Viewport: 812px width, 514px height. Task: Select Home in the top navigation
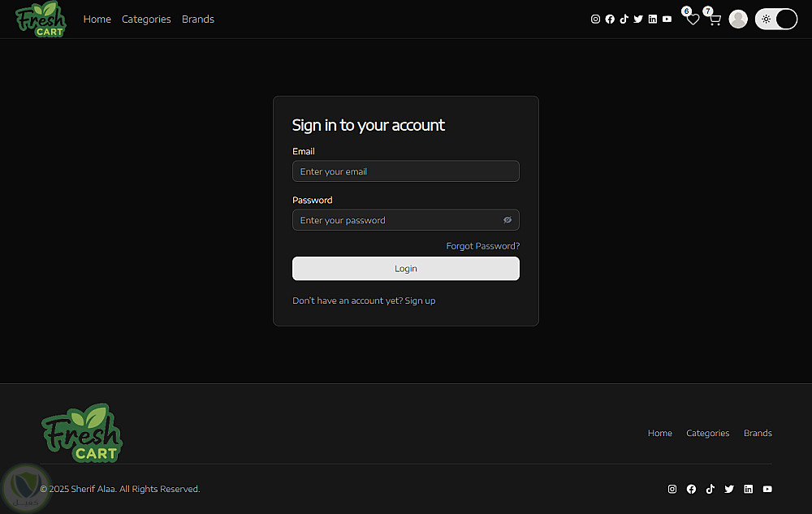point(97,19)
